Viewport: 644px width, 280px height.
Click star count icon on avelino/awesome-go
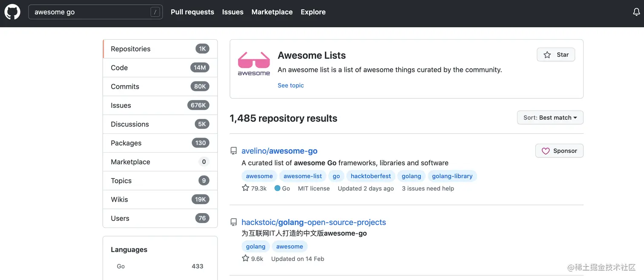(x=245, y=188)
